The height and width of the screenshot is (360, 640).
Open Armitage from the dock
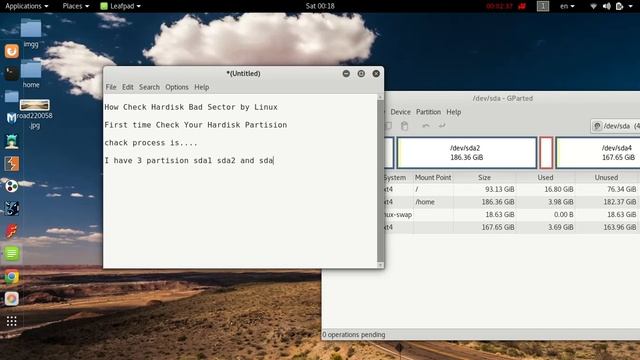(11, 141)
